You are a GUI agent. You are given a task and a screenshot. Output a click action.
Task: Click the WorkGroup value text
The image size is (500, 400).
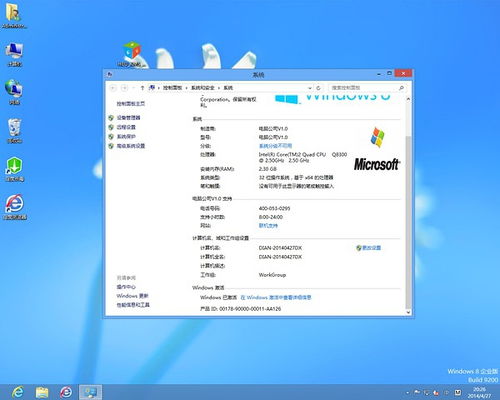pyautogui.click(x=272, y=275)
